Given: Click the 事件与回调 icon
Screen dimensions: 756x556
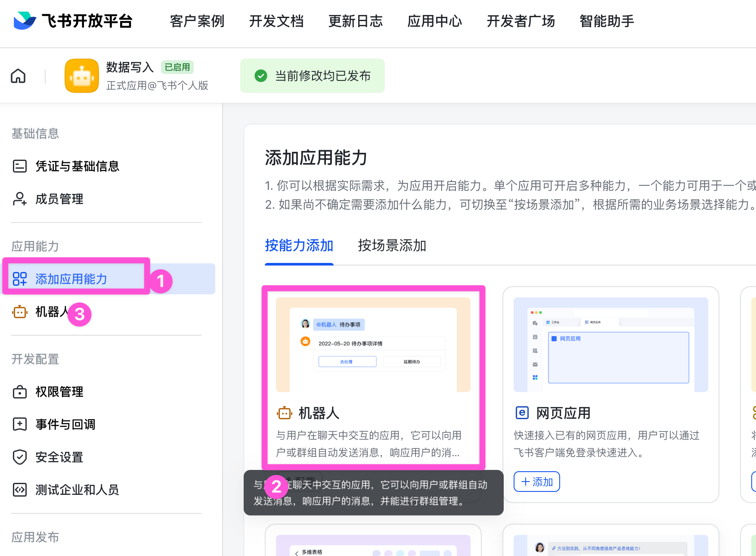Looking at the screenshot, I should [20, 424].
